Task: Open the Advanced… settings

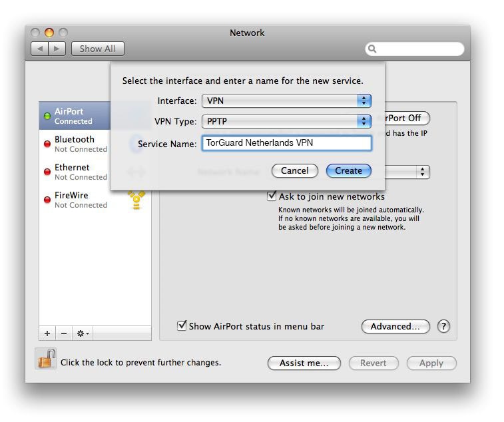Action: coord(395,327)
